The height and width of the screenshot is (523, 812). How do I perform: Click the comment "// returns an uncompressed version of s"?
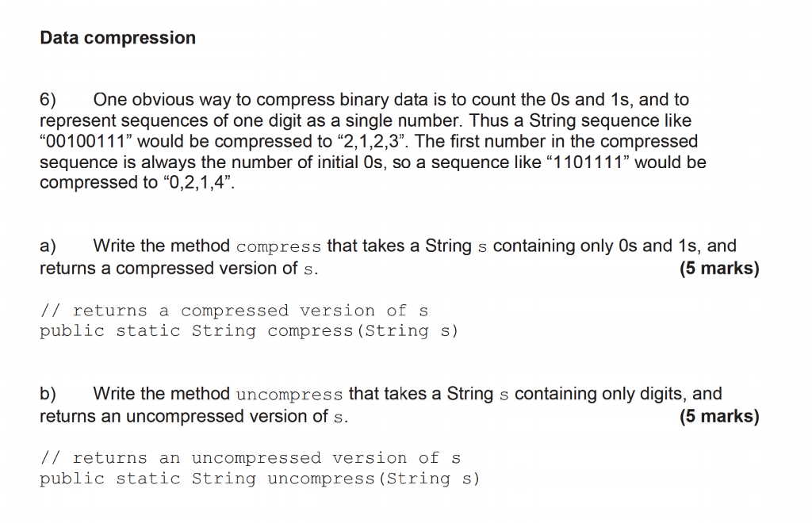[x=250, y=458]
